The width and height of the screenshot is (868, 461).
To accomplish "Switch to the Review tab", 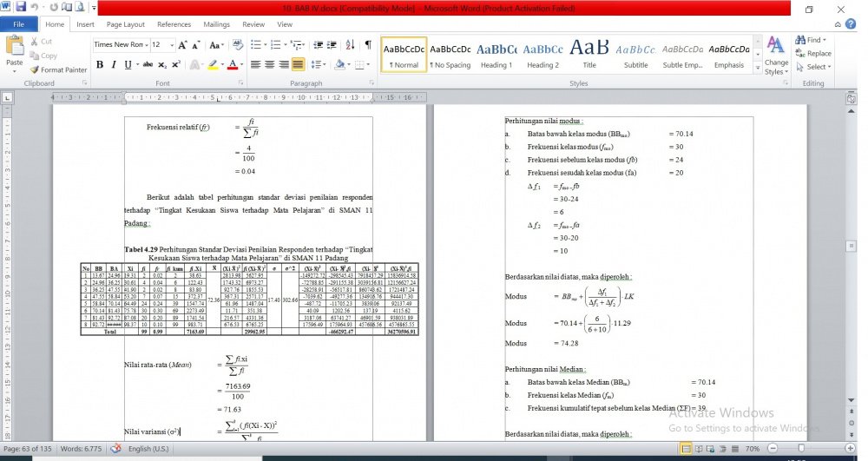I will [253, 24].
